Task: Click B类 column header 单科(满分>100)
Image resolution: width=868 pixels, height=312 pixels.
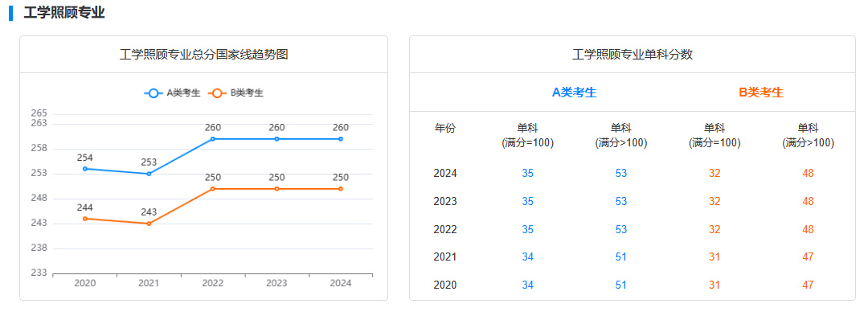Action: click(809, 136)
